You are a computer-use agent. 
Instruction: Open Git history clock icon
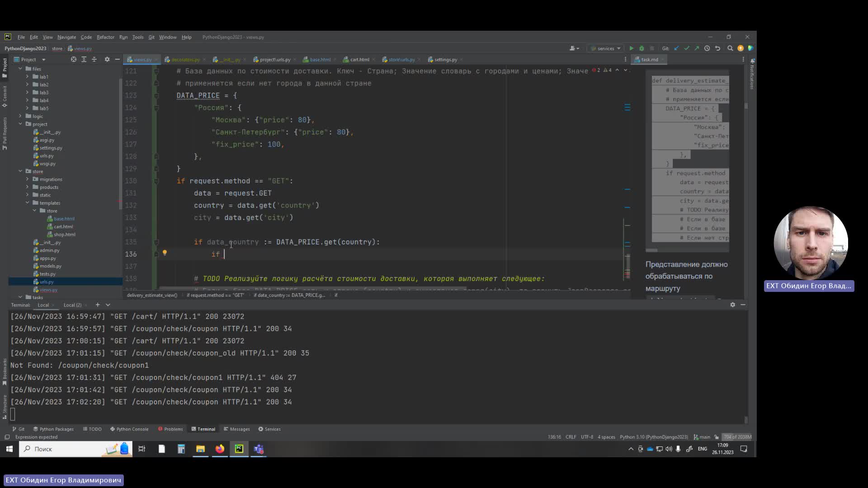point(707,48)
